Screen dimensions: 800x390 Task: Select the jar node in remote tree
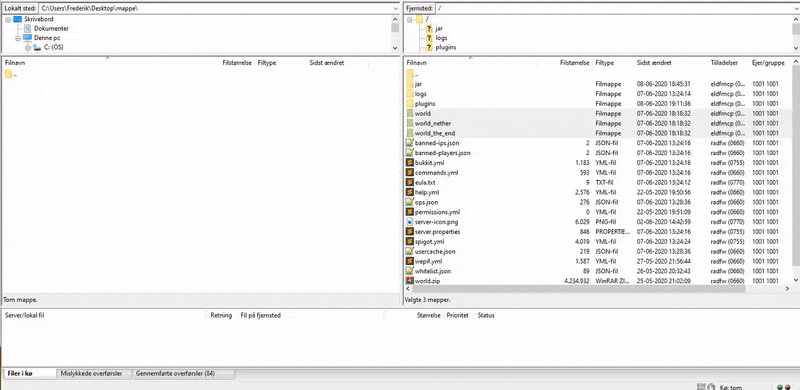pyautogui.click(x=439, y=29)
